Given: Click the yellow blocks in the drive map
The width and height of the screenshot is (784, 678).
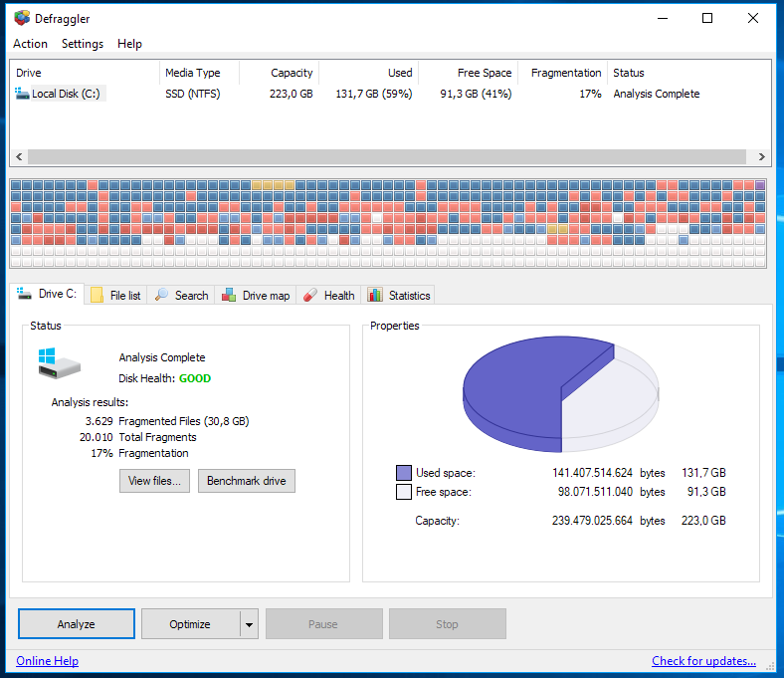Looking at the screenshot, I should [273, 185].
